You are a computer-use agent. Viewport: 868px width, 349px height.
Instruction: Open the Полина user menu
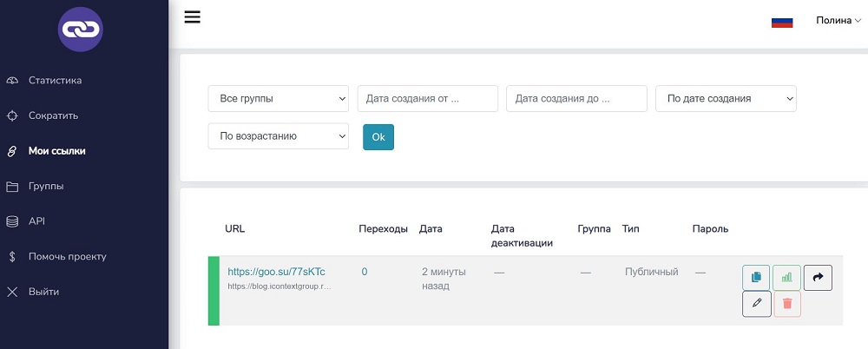[x=838, y=21]
